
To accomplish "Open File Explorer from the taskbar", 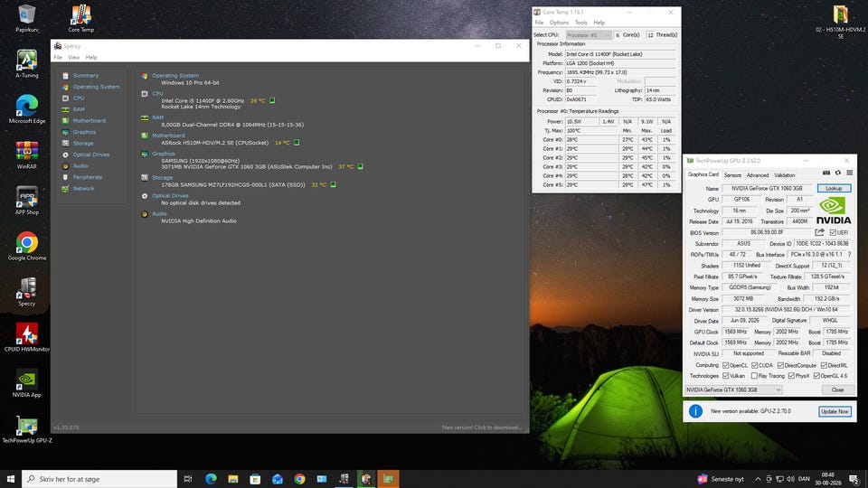I will point(233,479).
